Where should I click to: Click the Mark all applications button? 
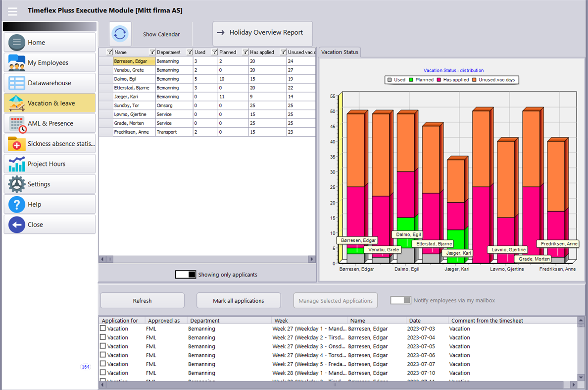tap(239, 300)
